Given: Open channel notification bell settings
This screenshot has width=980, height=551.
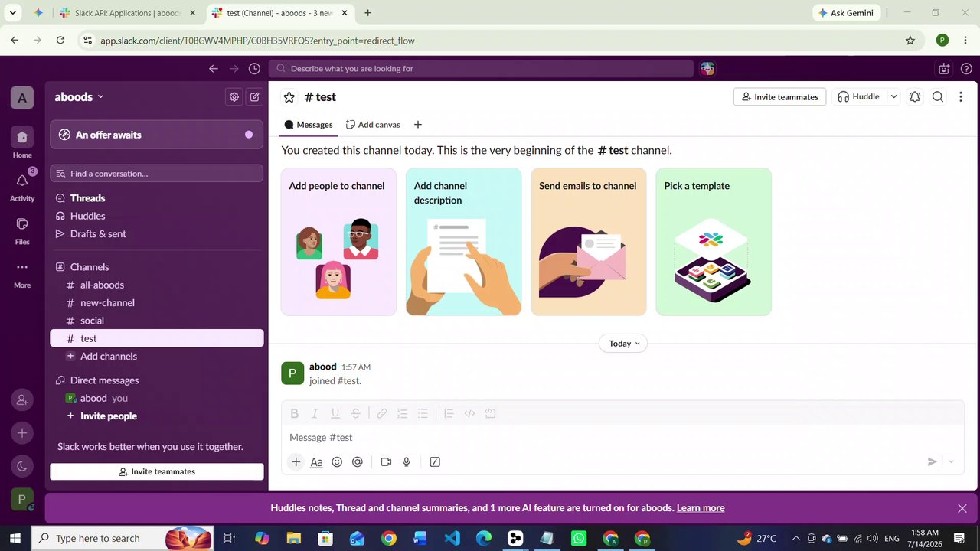Looking at the screenshot, I should click(915, 97).
